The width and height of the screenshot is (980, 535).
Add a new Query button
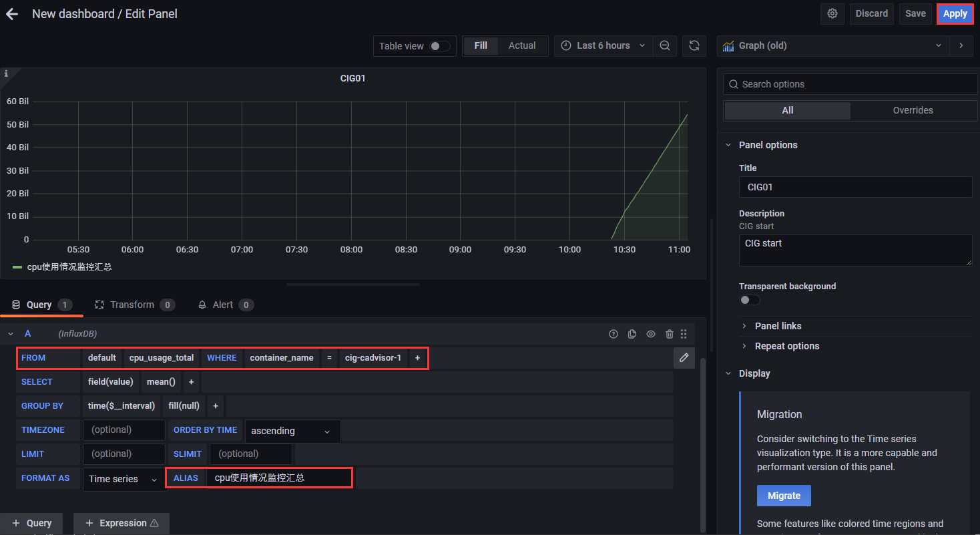[31, 523]
